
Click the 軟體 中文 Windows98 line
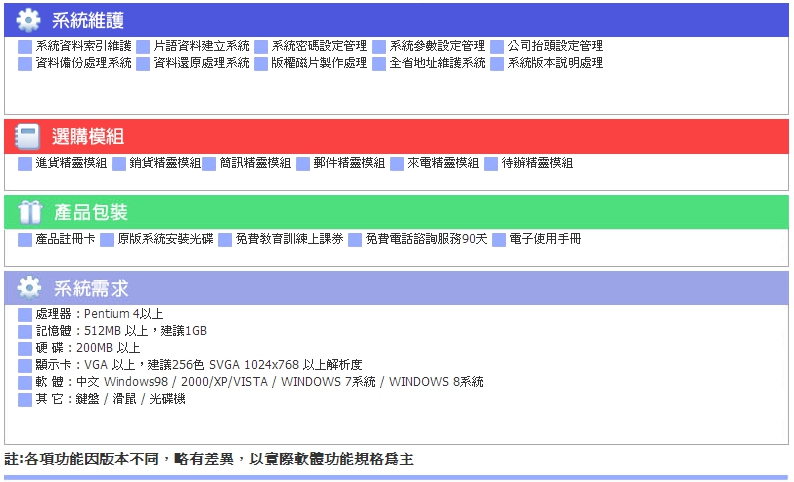point(259,382)
